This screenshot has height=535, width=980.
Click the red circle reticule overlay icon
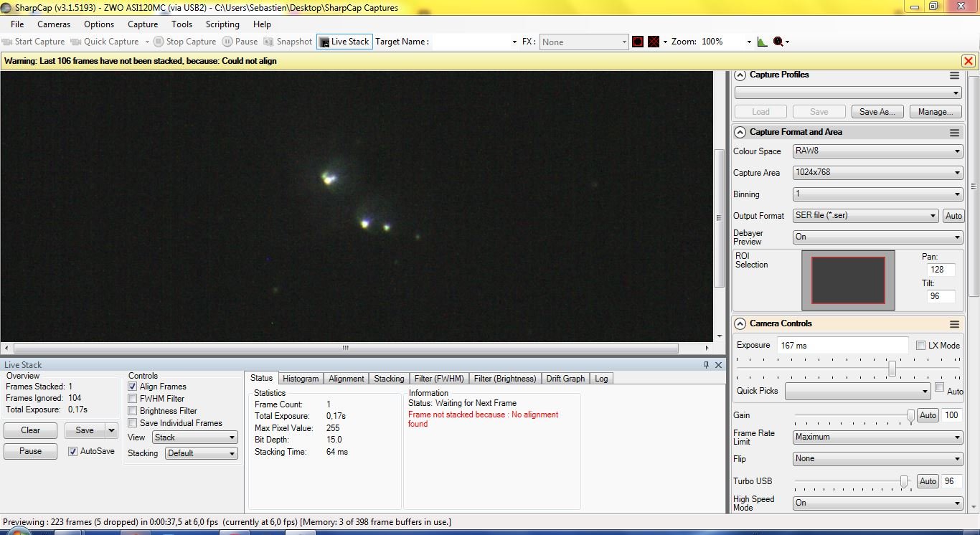click(638, 42)
